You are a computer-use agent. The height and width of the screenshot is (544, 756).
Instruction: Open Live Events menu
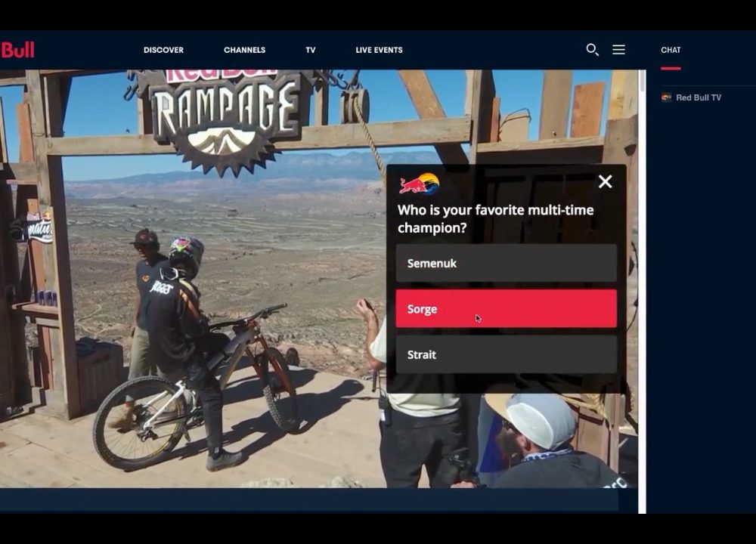(x=379, y=50)
